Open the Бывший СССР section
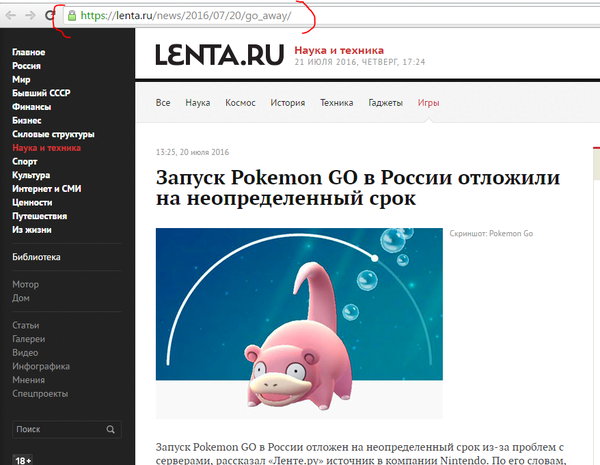Viewport: 600px width, 465px height. 41,93
